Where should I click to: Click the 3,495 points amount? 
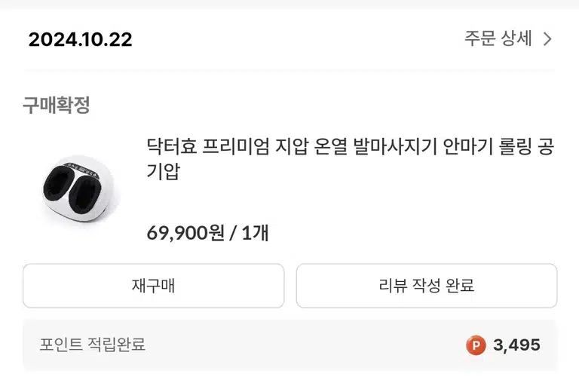[x=516, y=345]
